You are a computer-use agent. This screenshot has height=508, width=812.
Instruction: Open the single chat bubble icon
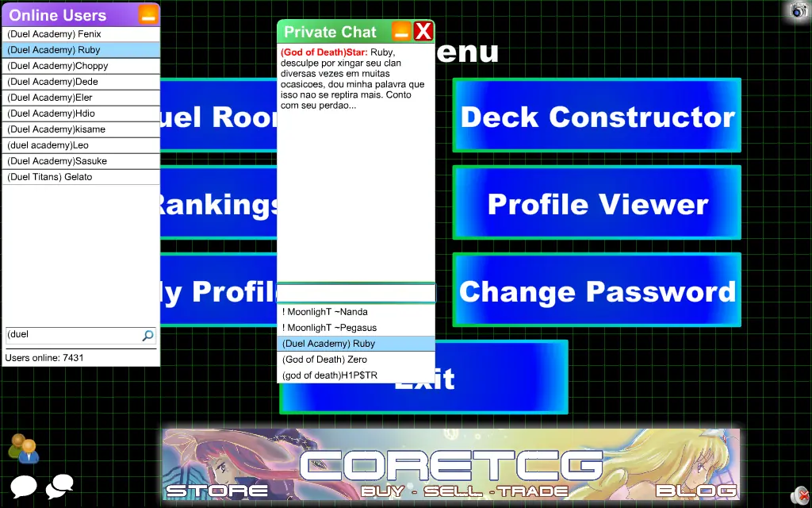(23, 487)
